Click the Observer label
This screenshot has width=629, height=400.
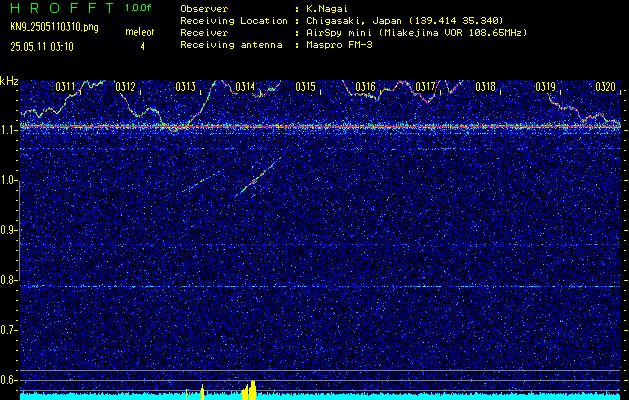(204, 9)
